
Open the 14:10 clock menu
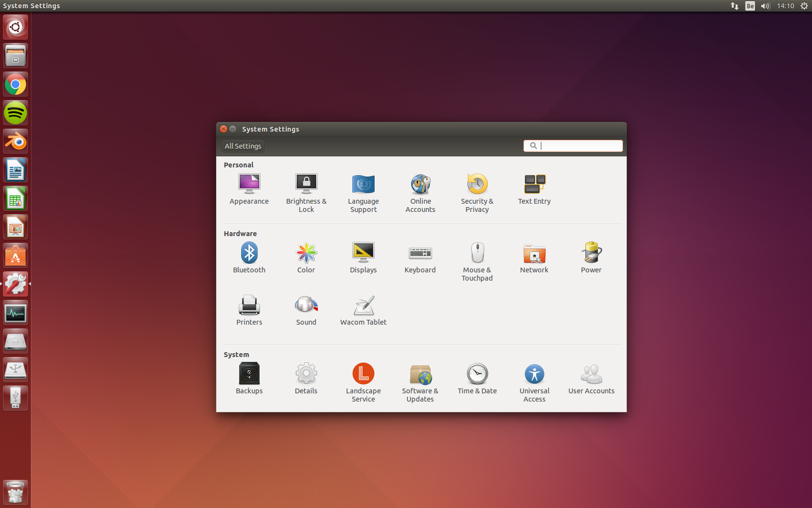pos(785,6)
